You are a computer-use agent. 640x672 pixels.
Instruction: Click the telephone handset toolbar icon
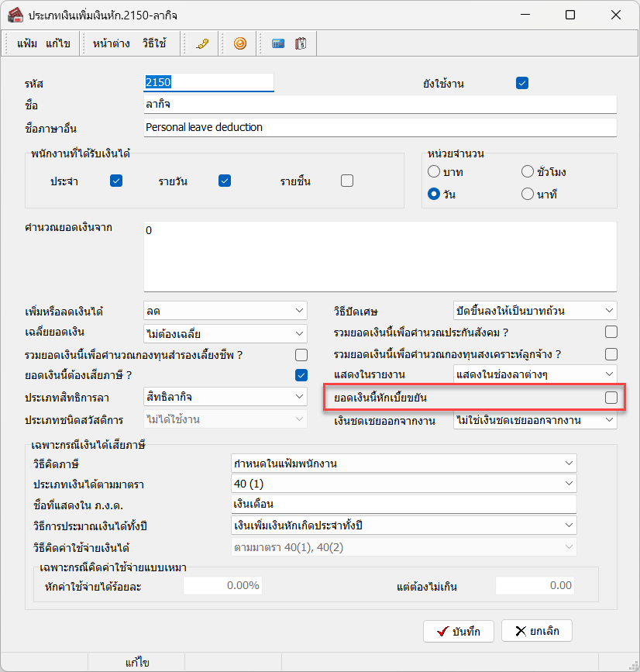point(203,44)
